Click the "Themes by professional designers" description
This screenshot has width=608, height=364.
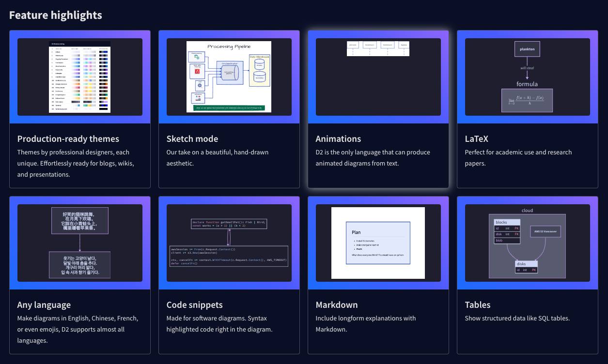[x=76, y=163]
